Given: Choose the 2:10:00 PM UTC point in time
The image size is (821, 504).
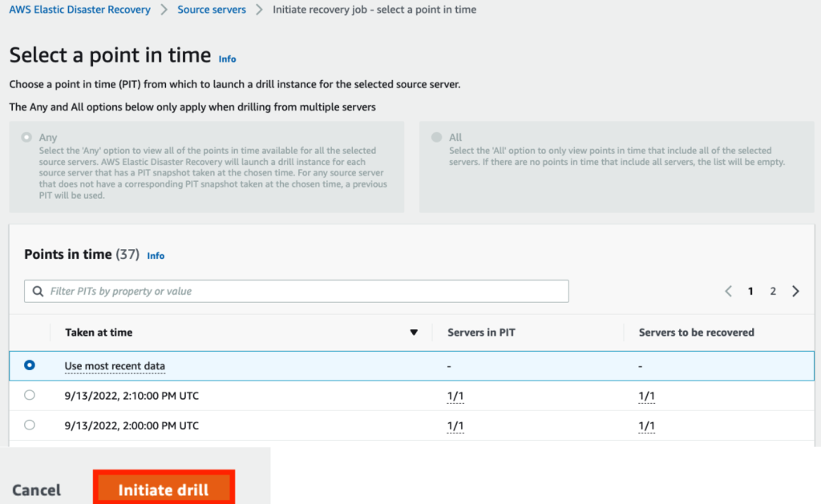Looking at the screenshot, I should pos(30,395).
